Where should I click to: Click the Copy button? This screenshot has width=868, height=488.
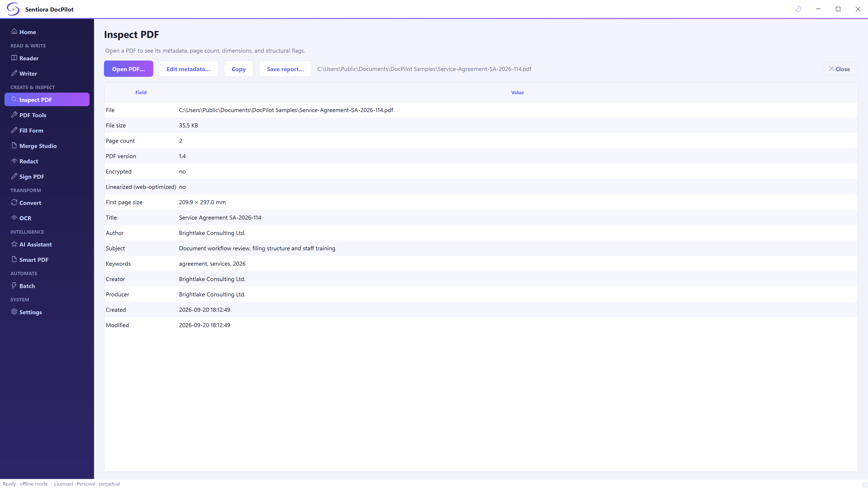point(238,69)
